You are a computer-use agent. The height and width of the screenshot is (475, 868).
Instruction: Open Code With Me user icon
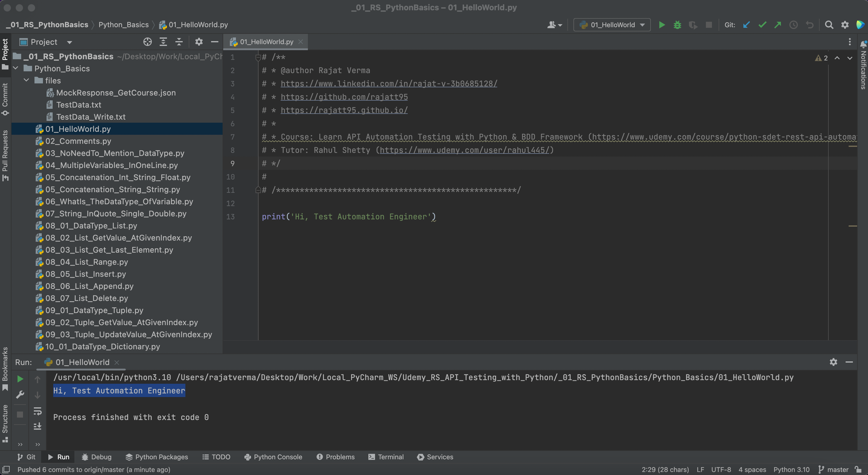[554, 25]
